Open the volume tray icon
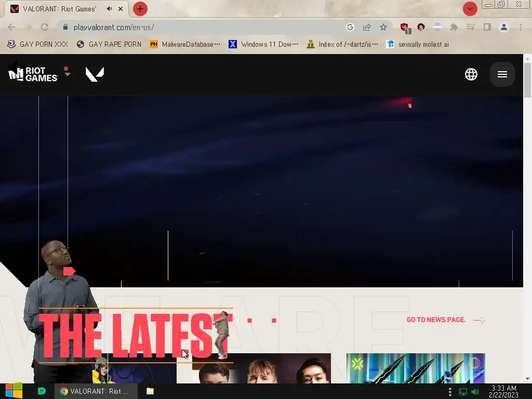The height and width of the screenshot is (399, 532). [475, 392]
